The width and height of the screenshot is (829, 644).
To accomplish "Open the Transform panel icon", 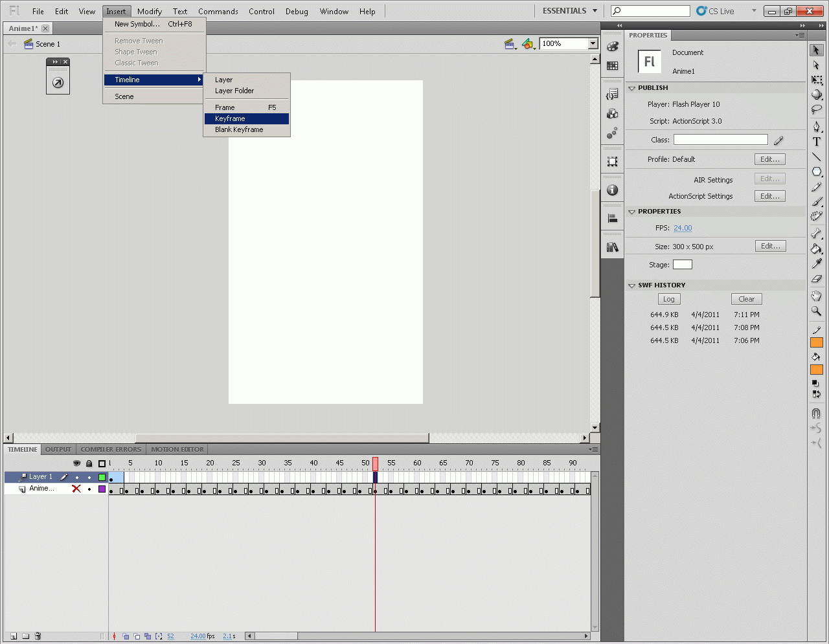I will point(612,161).
